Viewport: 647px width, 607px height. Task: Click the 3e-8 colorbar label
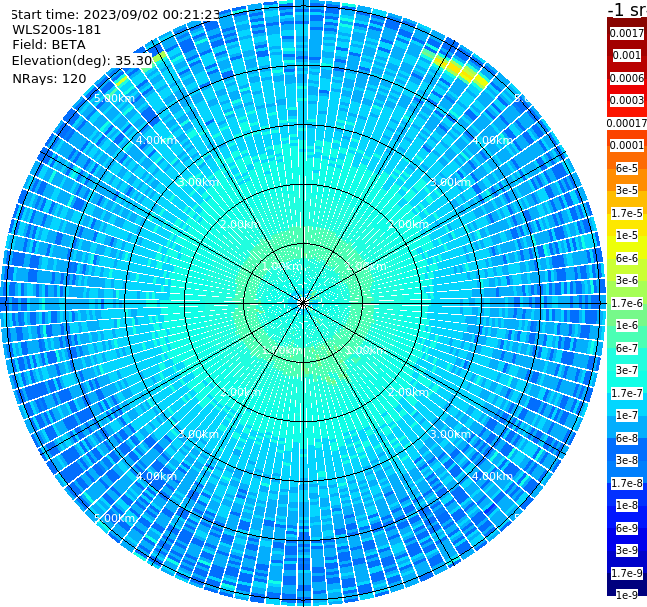(627, 460)
